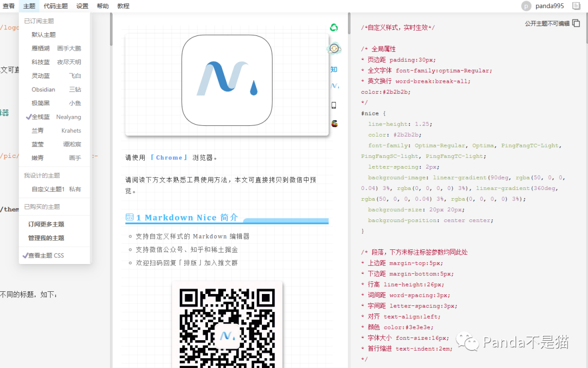Click bullet 支持微信公众号、知乎和稀土掘金
The height and width of the screenshot is (368, 588).
click(x=187, y=249)
